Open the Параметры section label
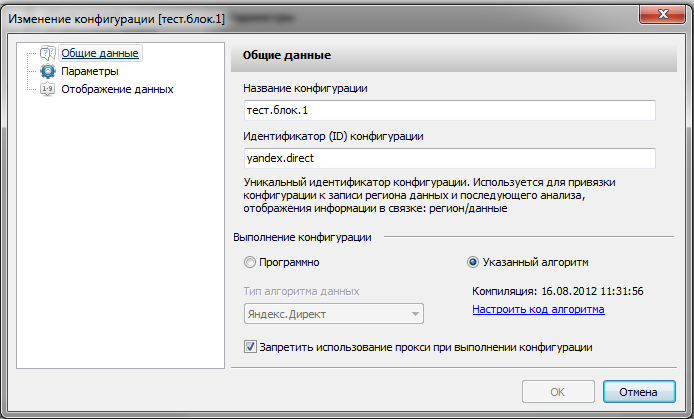 point(91,72)
